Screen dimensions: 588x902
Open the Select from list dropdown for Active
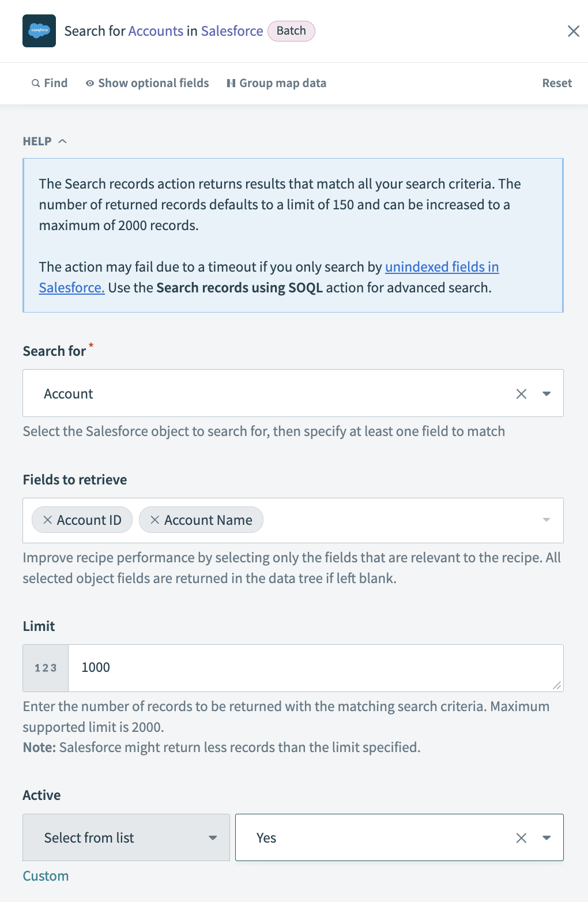point(213,837)
